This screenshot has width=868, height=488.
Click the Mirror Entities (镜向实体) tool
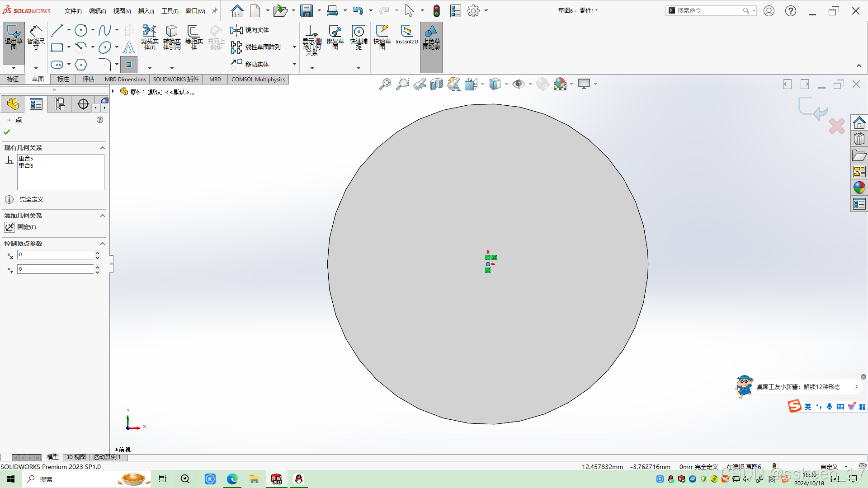250,30
